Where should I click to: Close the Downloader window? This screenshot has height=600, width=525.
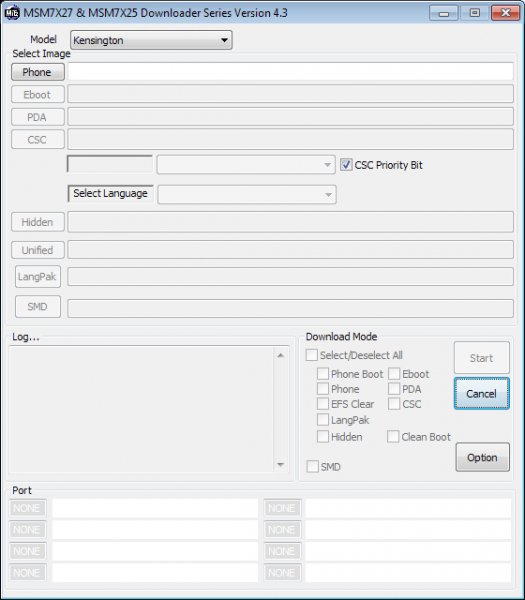(505, 13)
